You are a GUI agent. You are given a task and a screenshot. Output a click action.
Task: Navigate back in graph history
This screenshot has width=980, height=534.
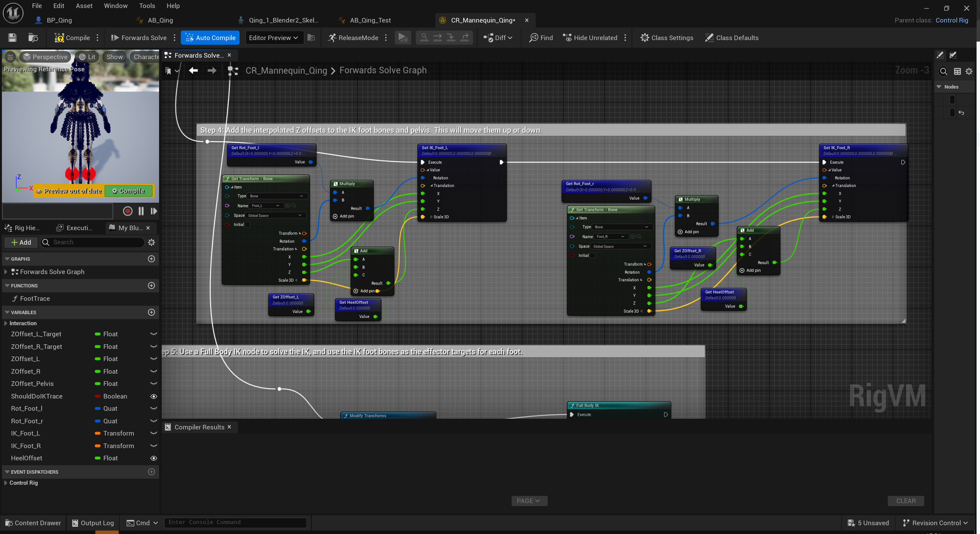[x=193, y=70]
